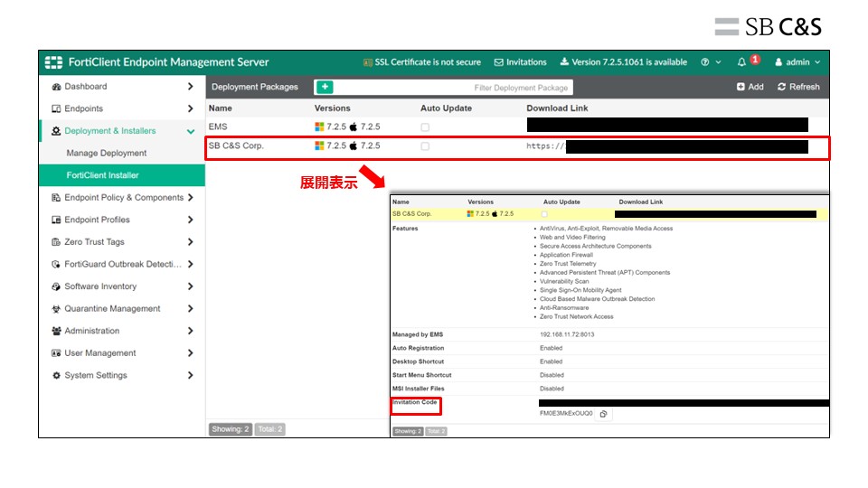Viewport: 868px width, 488px height.
Task: Expand the Software Inventory chevron
Action: coord(191,286)
